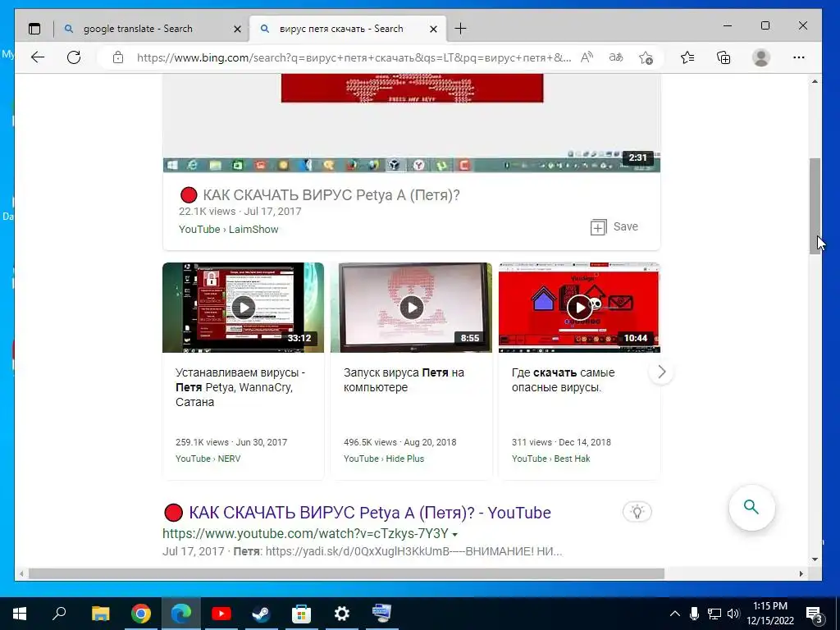Open File Explorer from the taskbar
Image resolution: width=840 pixels, height=630 pixels.
click(x=100, y=614)
